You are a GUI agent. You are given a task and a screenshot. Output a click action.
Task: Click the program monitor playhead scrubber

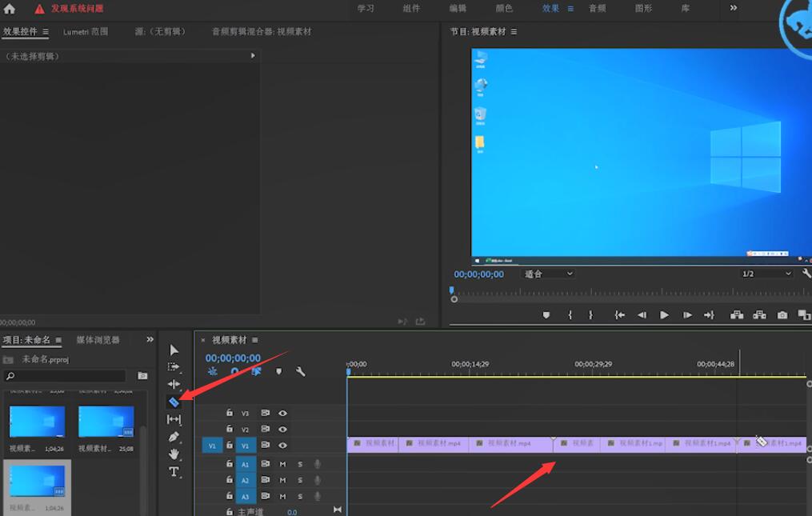click(451, 290)
